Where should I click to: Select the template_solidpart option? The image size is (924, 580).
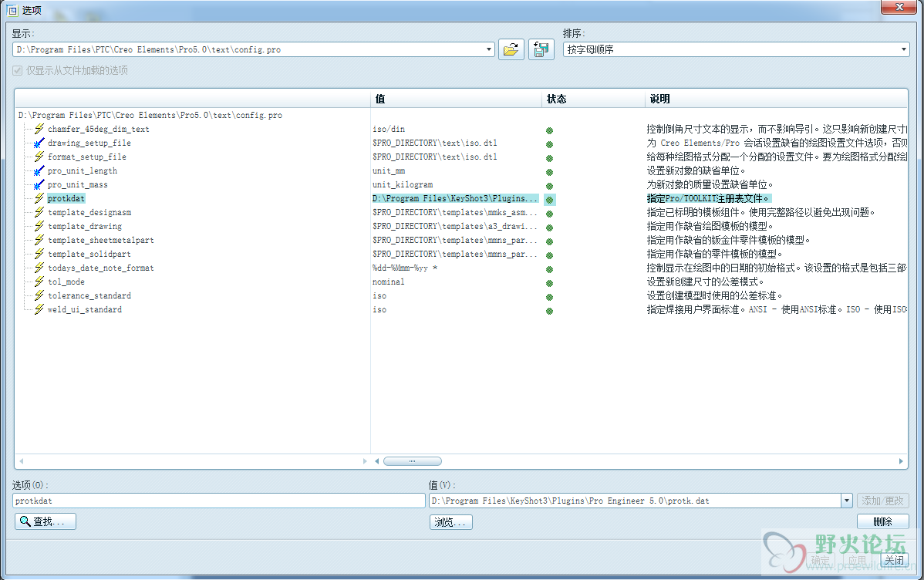(x=89, y=254)
